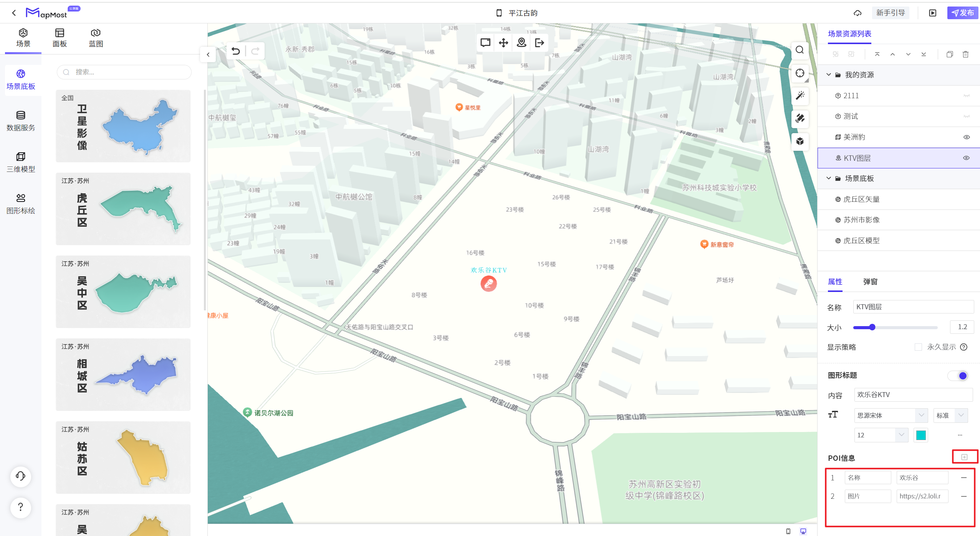
Task: Select the 虎丘区矢量 layer row
Action: pyautogui.click(x=899, y=199)
